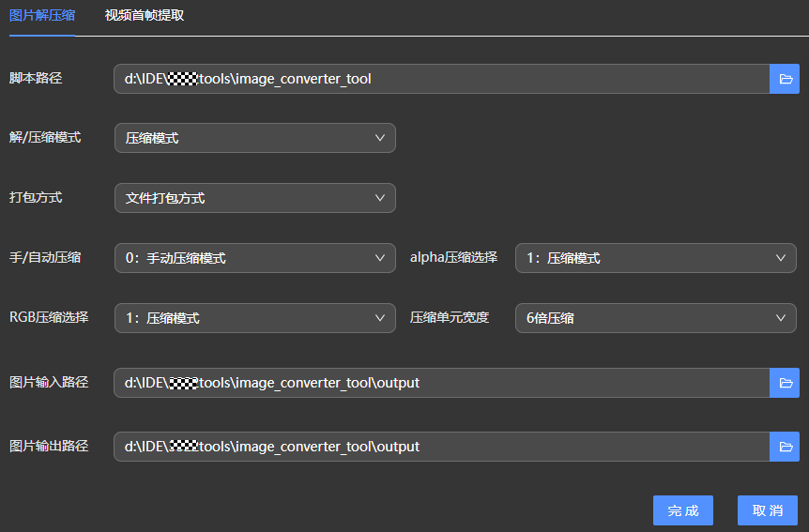
Task: Click folder icon beside 图片输入路径 field
Action: click(x=785, y=383)
